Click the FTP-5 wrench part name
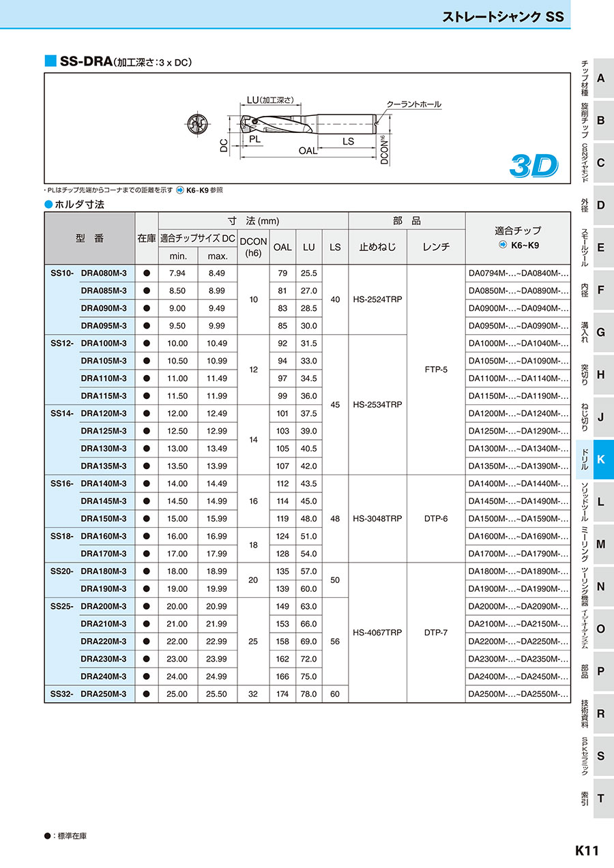614x868 pixels. [436, 370]
